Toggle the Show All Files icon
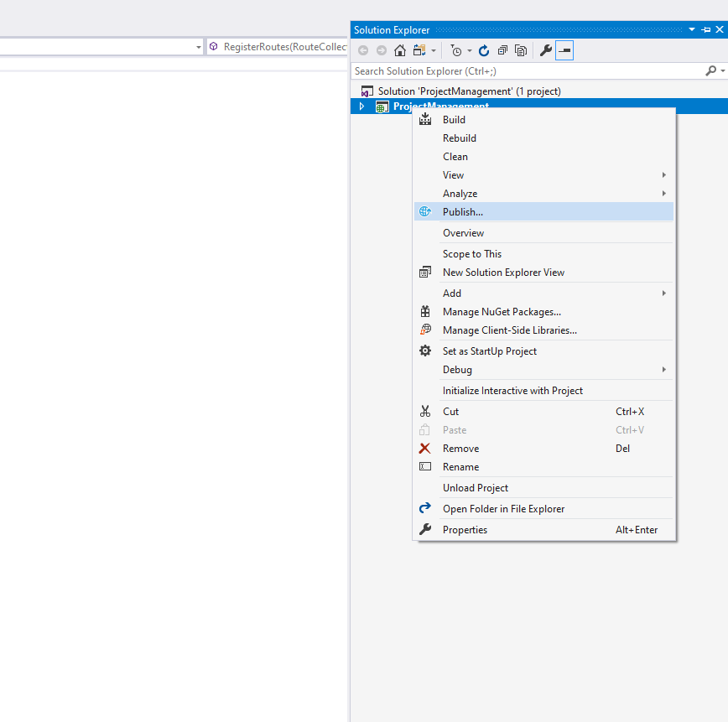Image resolution: width=728 pixels, height=722 pixels. click(x=521, y=51)
